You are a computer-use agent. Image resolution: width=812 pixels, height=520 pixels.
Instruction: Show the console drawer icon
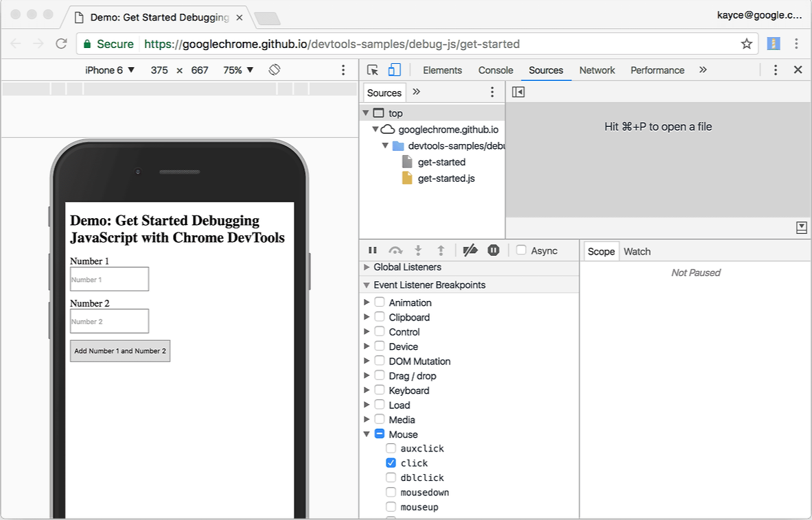802,228
